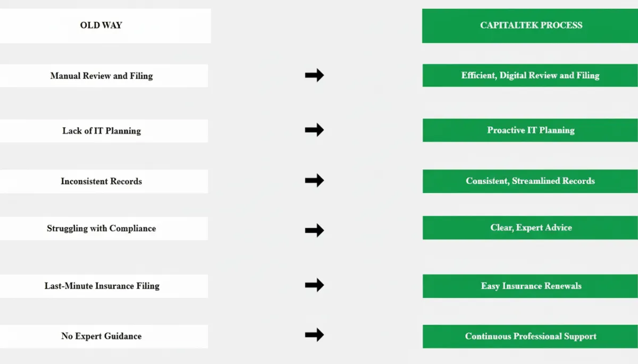Click the arrow next to Inconsistent Records
Image resolution: width=638 pixels, height=364 pixels.
tap(314, 181)
